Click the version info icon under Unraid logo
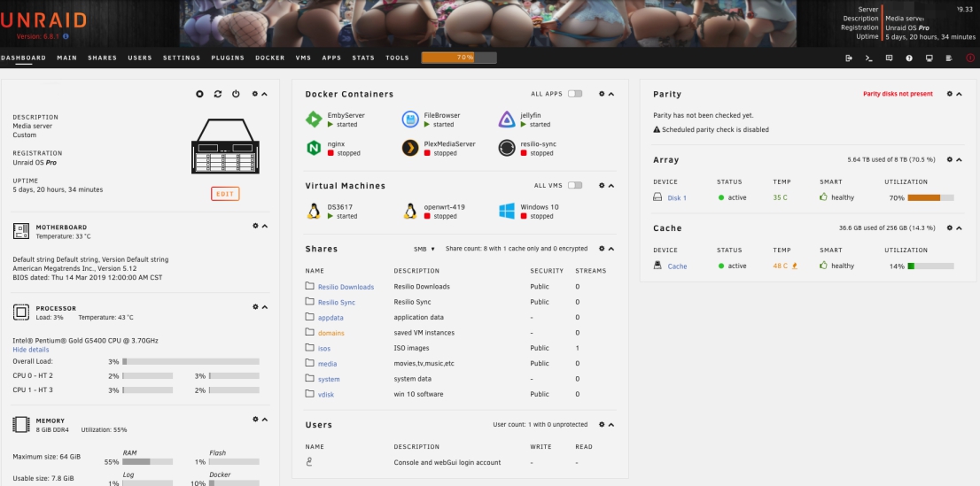The width and height of the screenshot is (980, 486). (66, 37)
